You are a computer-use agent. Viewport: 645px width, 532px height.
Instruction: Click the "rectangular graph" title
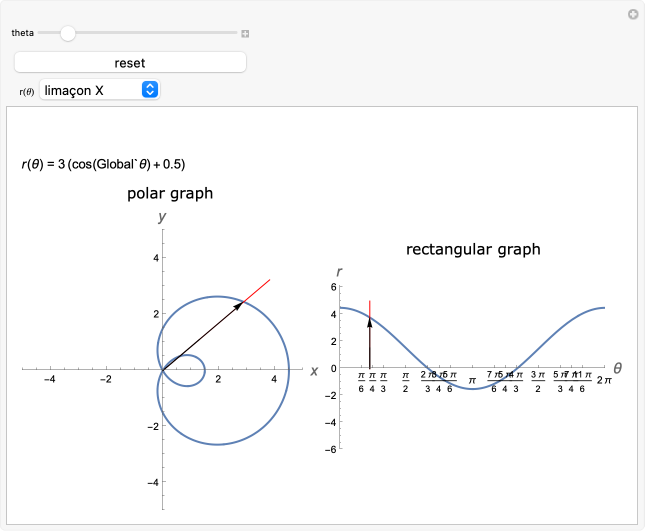(x=473, y=249)
